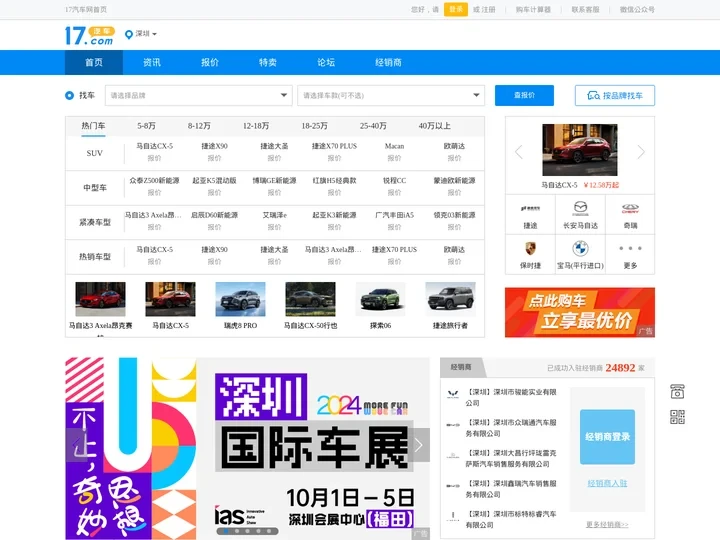Go to 17汽车网首页 link
Screen dimensions: 720x540
(86, 9)
